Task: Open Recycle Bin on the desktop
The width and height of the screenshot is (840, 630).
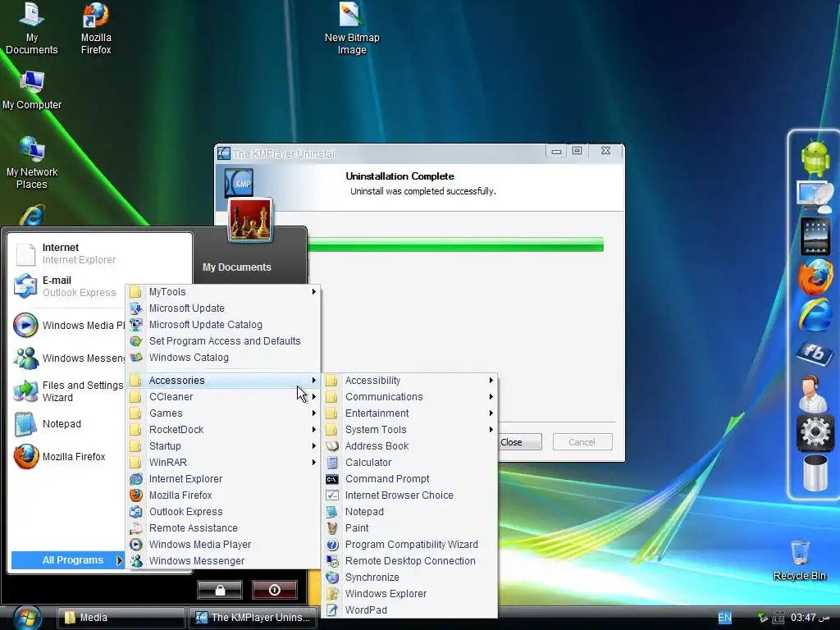Action: pos(800,559)
